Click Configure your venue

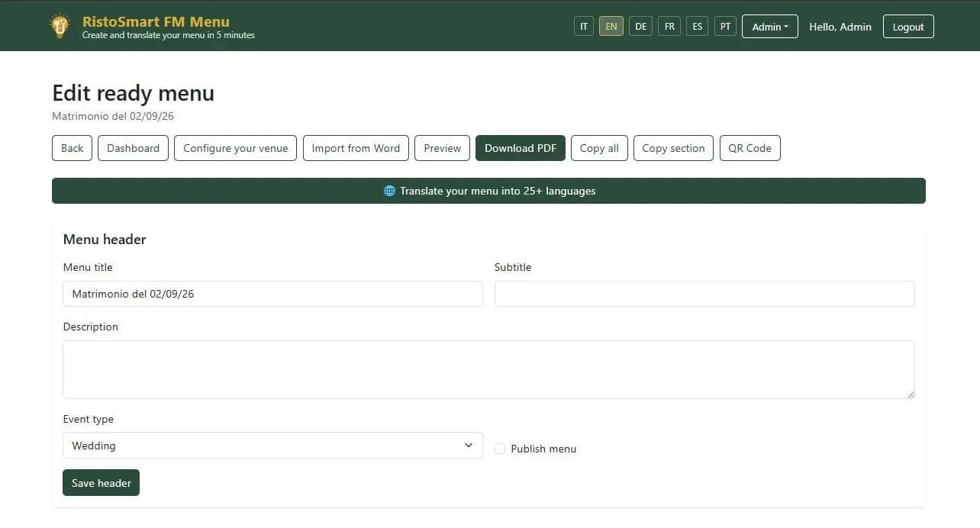tap(236, 148)
